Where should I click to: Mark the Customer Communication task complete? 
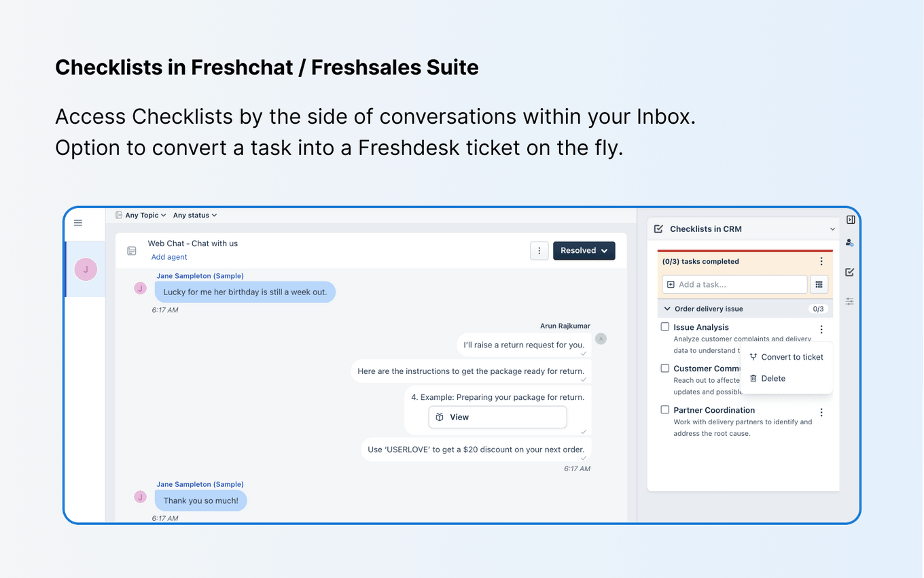point(664,368)
